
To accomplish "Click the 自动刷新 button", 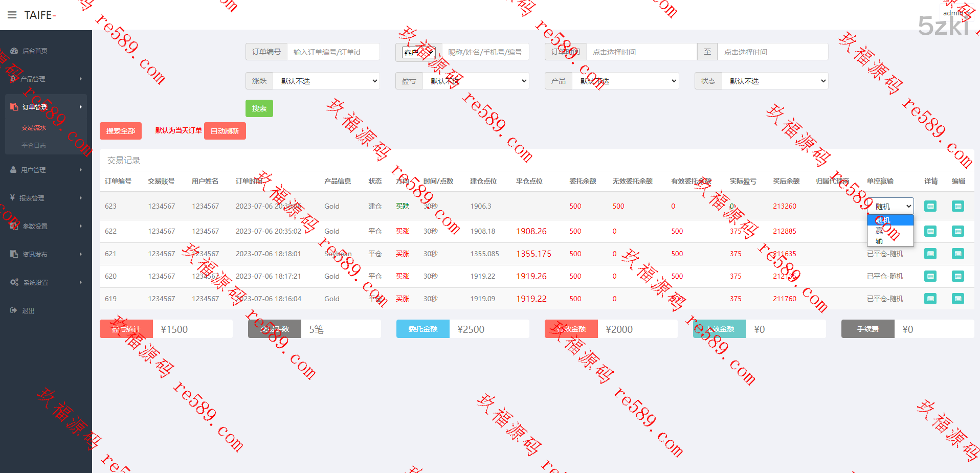I will pos(225,131).
